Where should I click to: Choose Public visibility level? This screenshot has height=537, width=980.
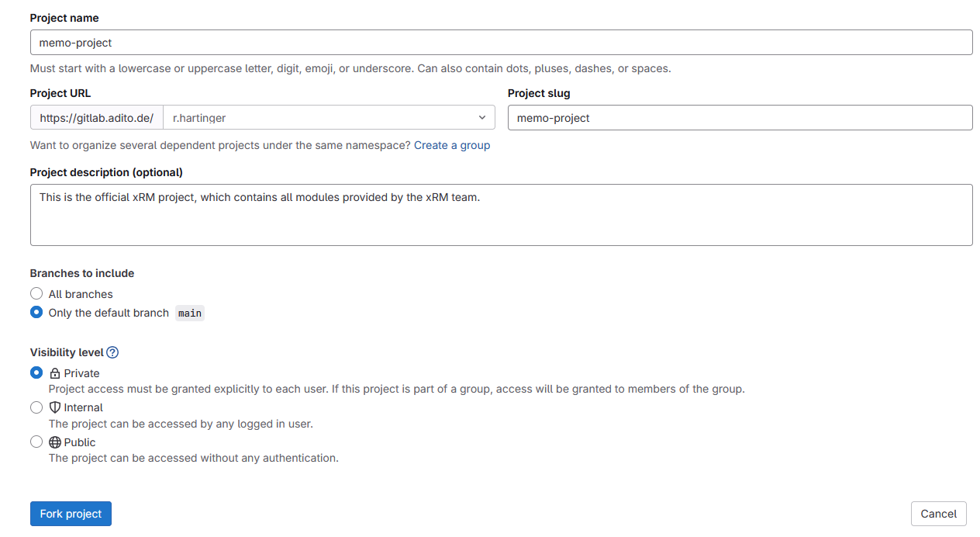click(x=36, y=442)
